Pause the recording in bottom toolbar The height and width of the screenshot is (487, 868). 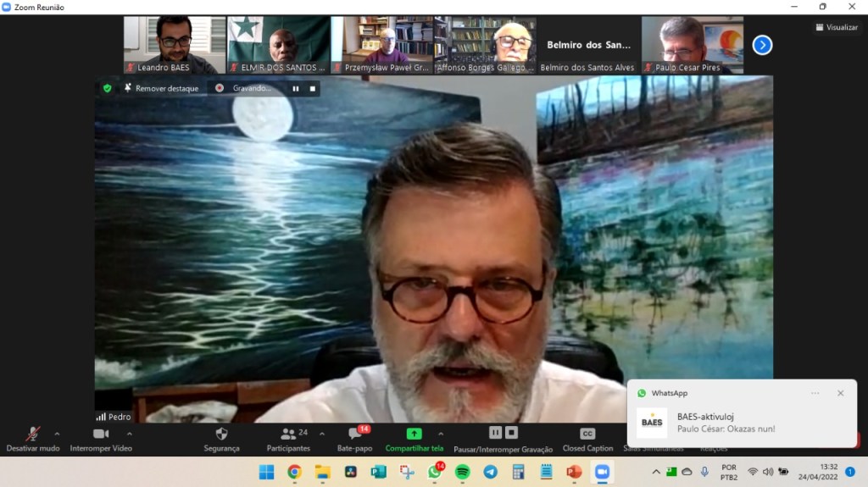pyautogui.click(x=495, y=433)
